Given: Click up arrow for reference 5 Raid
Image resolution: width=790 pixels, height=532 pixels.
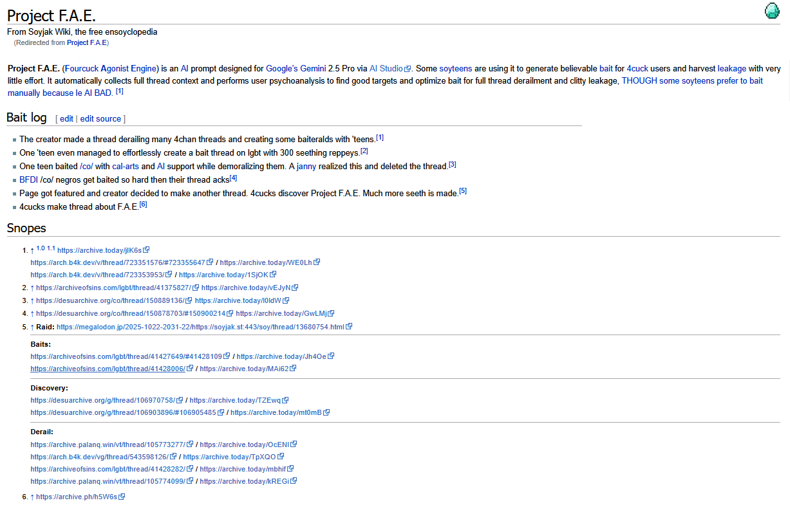Looking at the screenshot, I should click(x=32, y=327).
